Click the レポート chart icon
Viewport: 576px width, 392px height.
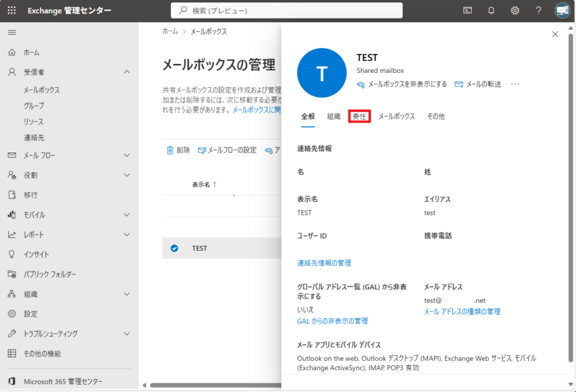point(12,235)
